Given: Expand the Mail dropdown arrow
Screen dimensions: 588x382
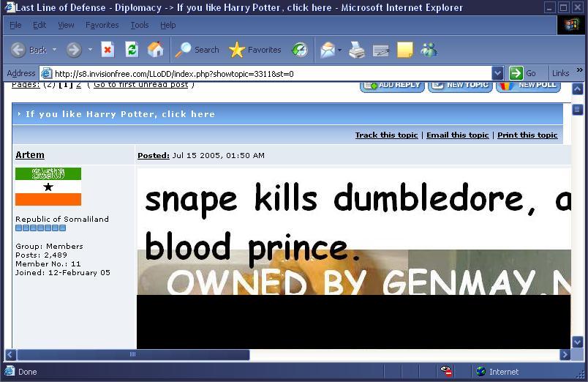Looking at the screenshot, I should (340, 50).
